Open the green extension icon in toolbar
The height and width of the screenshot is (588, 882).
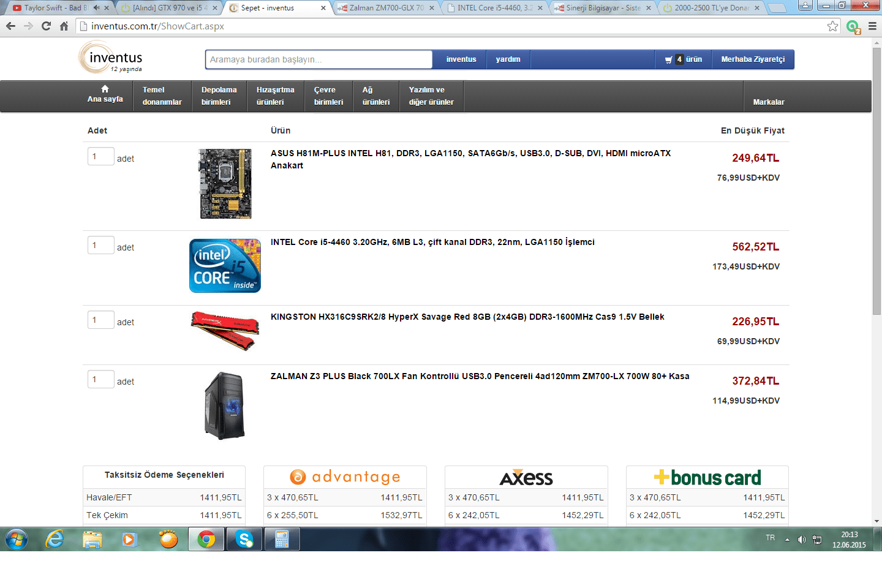(853, 26)
